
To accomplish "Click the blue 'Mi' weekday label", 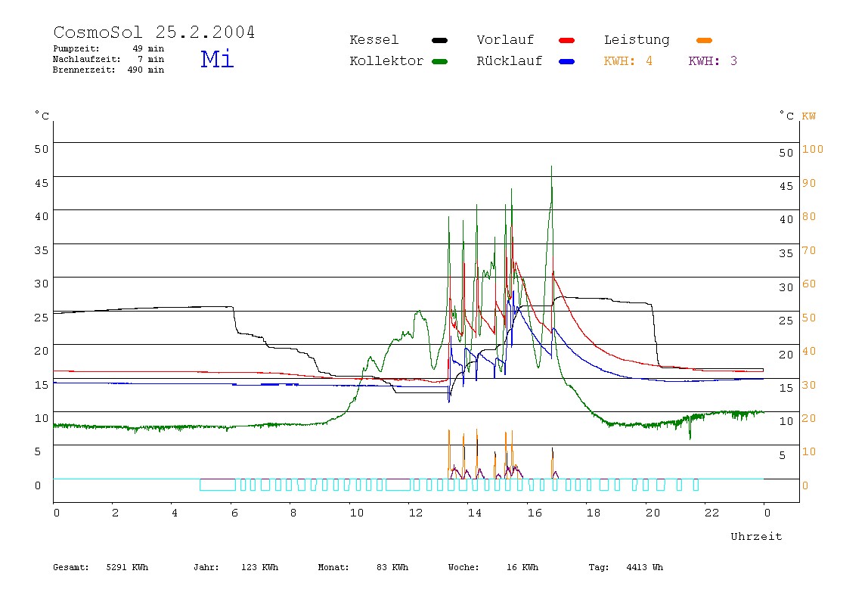I will coord(217,59).
